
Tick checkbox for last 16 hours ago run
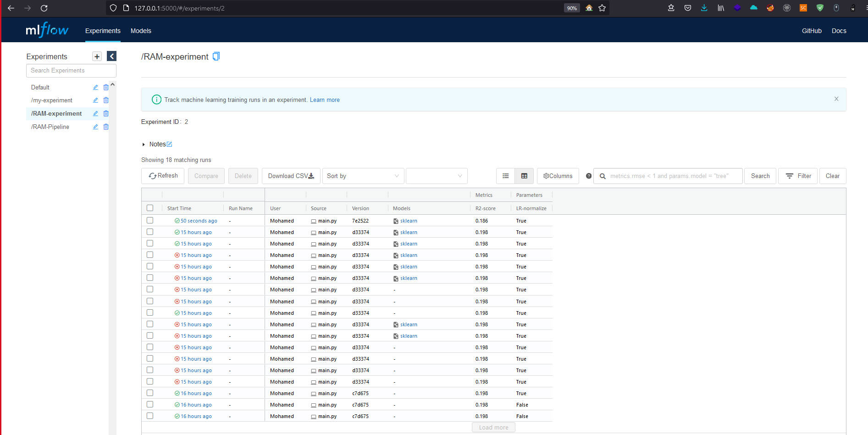coord(150,416)
